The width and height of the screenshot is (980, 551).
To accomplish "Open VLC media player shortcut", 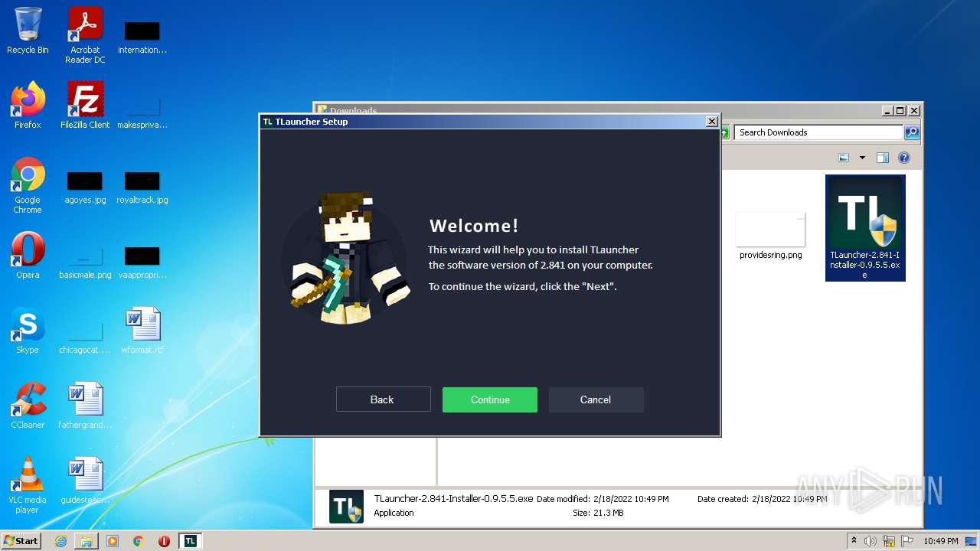I will pos(28,485).
